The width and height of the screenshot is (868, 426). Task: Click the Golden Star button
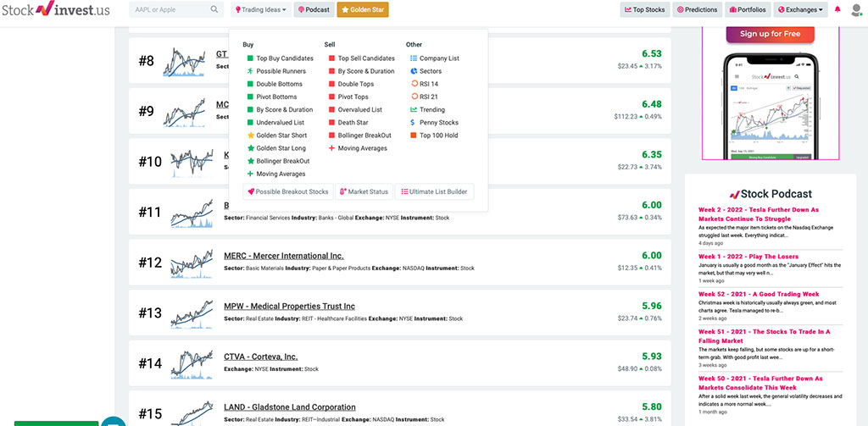[359, 10]
